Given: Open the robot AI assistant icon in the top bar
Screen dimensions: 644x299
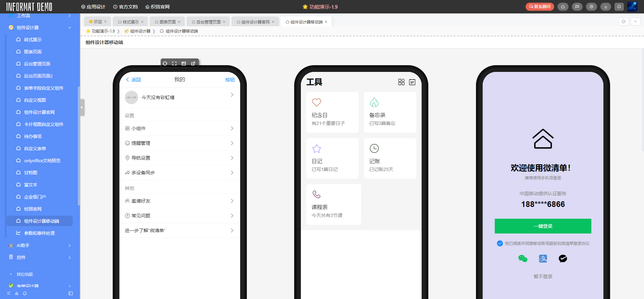Looking at the screenshot, I should tap(605, 7).
